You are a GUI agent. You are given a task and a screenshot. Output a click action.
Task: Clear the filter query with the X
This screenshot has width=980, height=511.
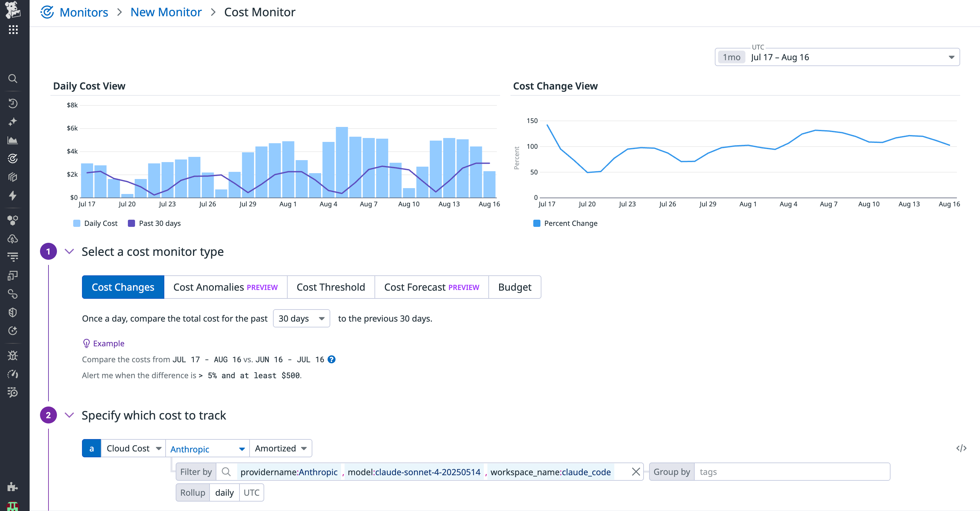[635, 472]
